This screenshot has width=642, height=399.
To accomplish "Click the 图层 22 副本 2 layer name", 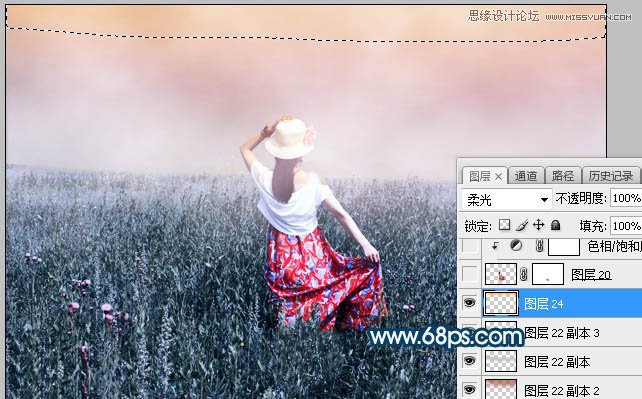I will coord(562,390).
